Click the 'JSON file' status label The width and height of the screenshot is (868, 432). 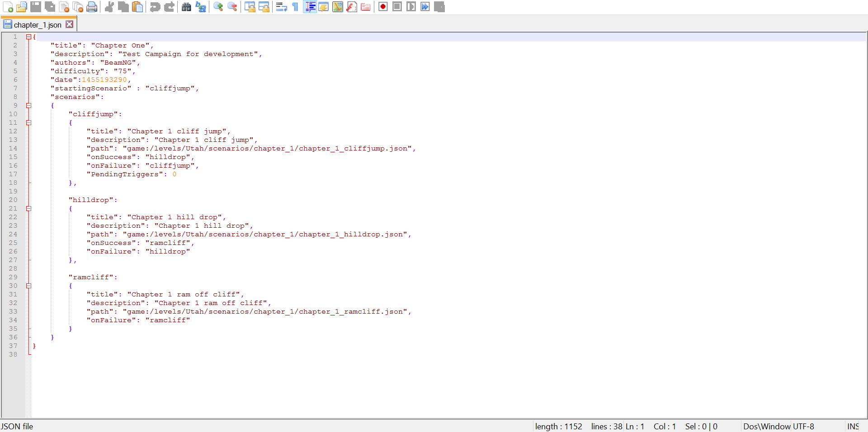point(17,426)
